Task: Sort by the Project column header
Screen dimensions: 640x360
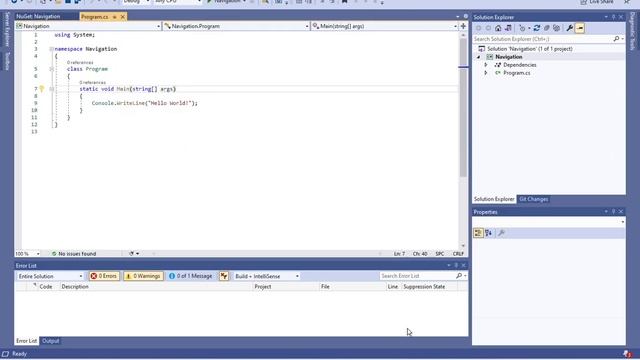Action: [263, 287]
